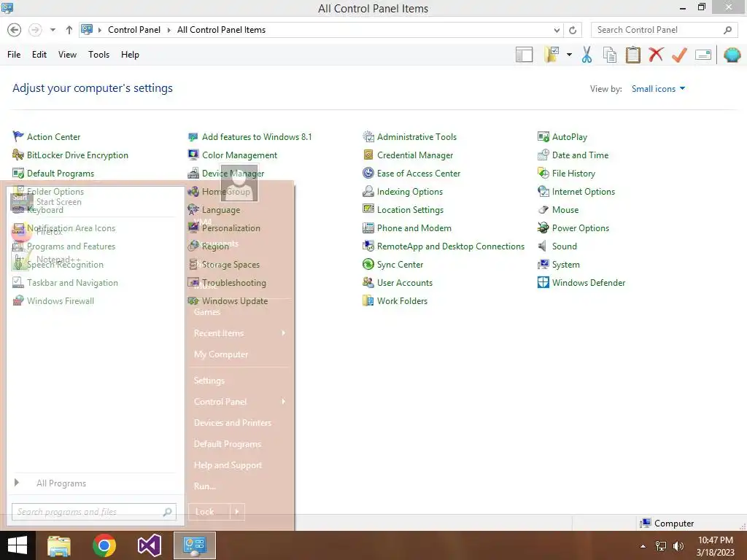The height and width of the screenshot is (560, 747).
Task: Open the Help menu
Action: pos(130,54)
